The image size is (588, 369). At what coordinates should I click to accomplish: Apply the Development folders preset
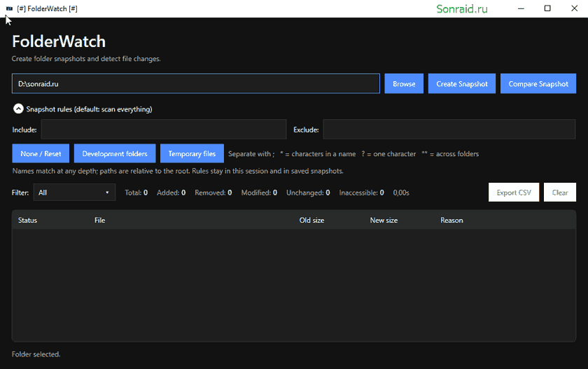click(115, 153)
